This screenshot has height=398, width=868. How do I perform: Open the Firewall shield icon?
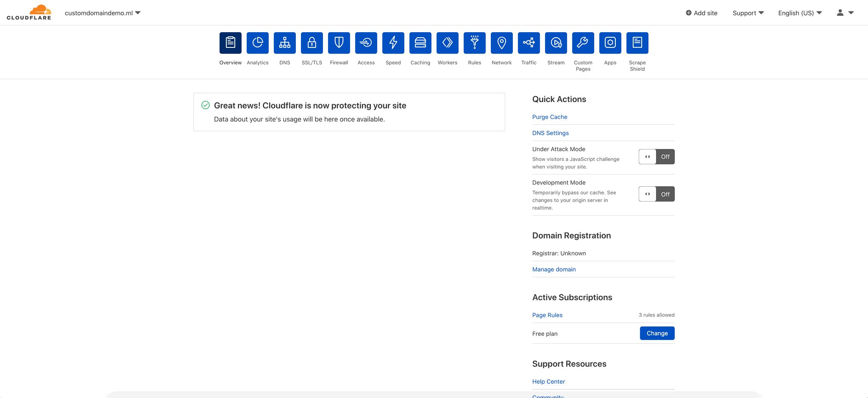pyautogui.click(x=339, y=43)
